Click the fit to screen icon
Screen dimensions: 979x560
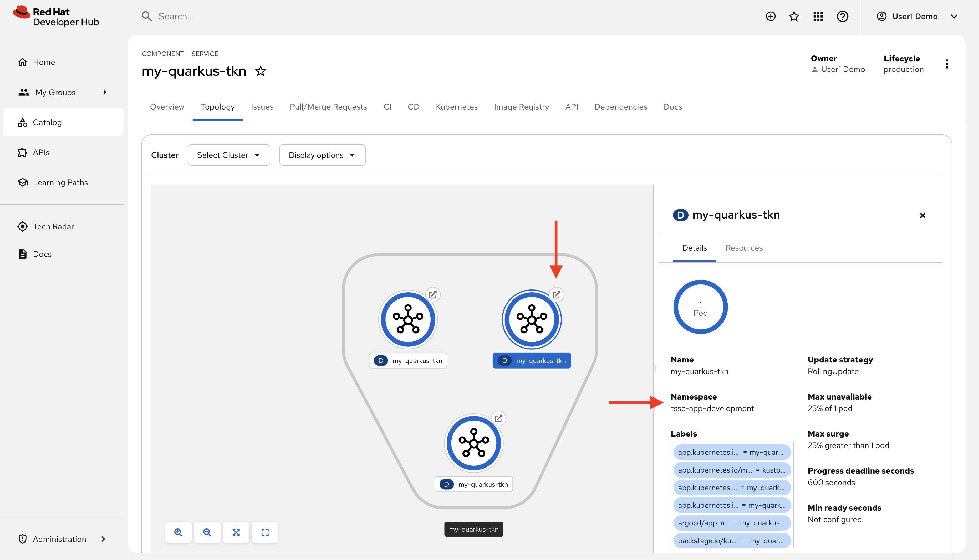236,532
